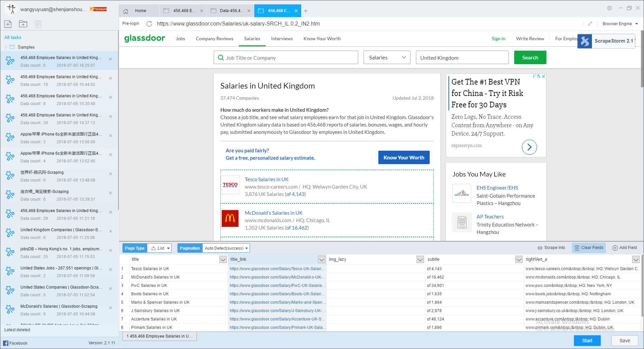
Task: Click EHS Engineer/EHS job link
Action: (x=497, y=188)
